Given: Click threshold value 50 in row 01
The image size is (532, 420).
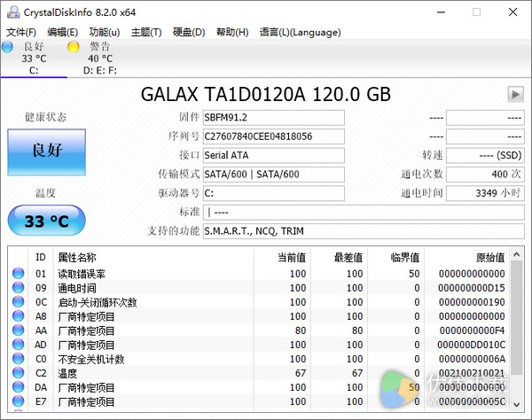Looking at the screenshot, I should (414, 274).
